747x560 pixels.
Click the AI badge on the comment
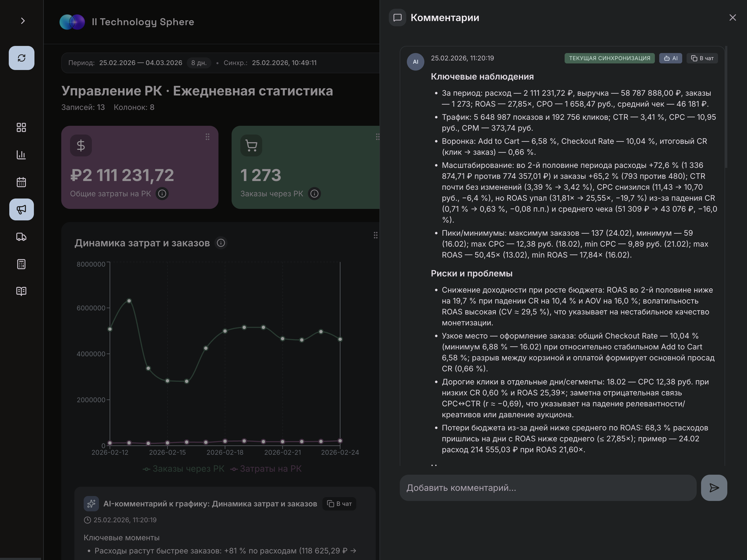(x=671, y=58)
